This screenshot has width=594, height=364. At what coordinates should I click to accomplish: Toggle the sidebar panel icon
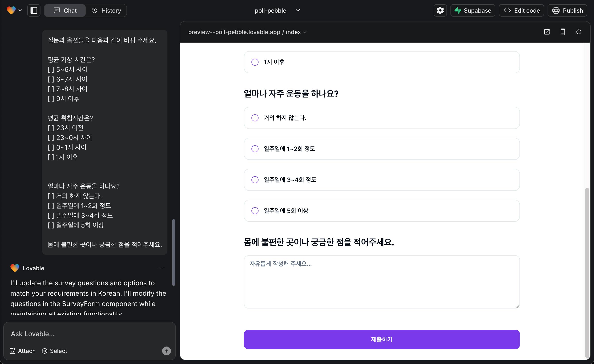34,10
